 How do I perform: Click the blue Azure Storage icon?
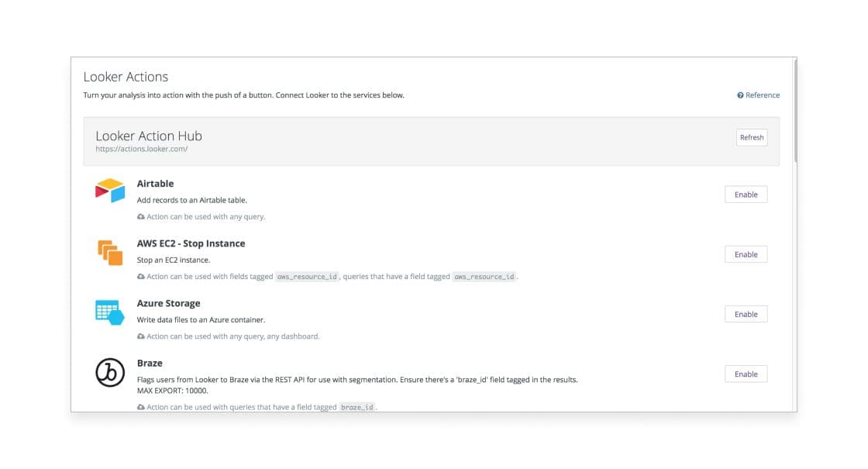pos(109,312)
